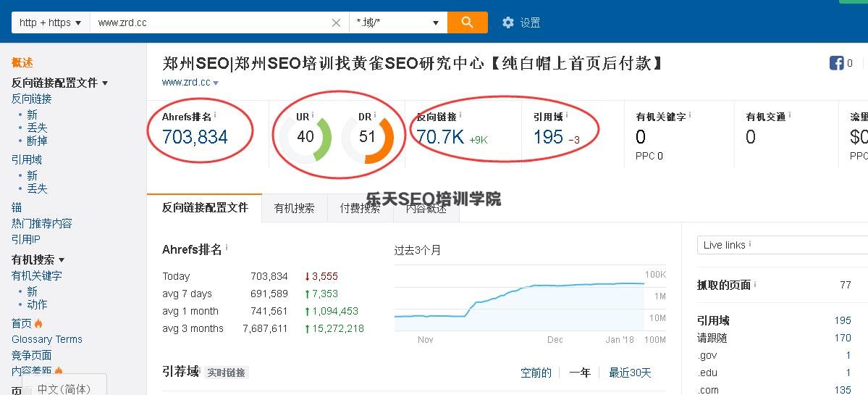Image resolution: width=868 pixels, height=395 pixels.
Task: Collapse the 有机搜索 sidebar section
Action: [62, 259]
